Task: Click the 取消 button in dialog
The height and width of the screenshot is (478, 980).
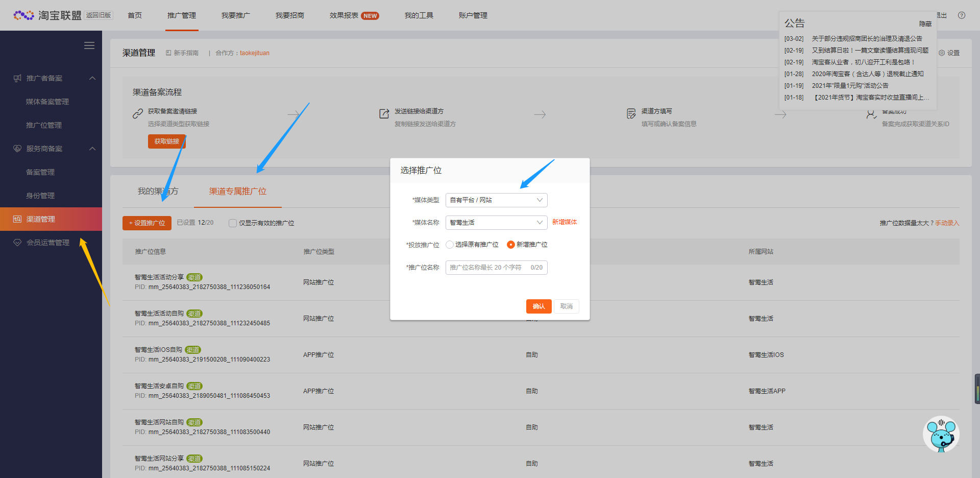Action: click(567, 306)
